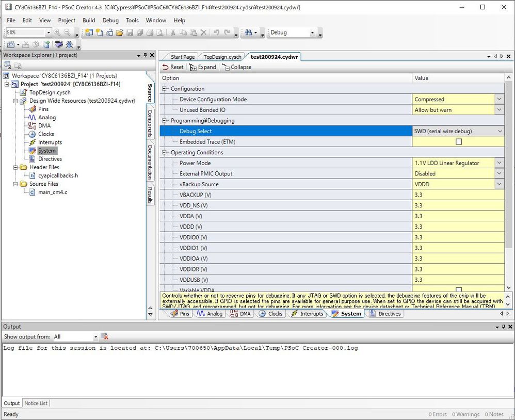Toggle the Embedded Trace (ETM) checkbox

(458, 142)
